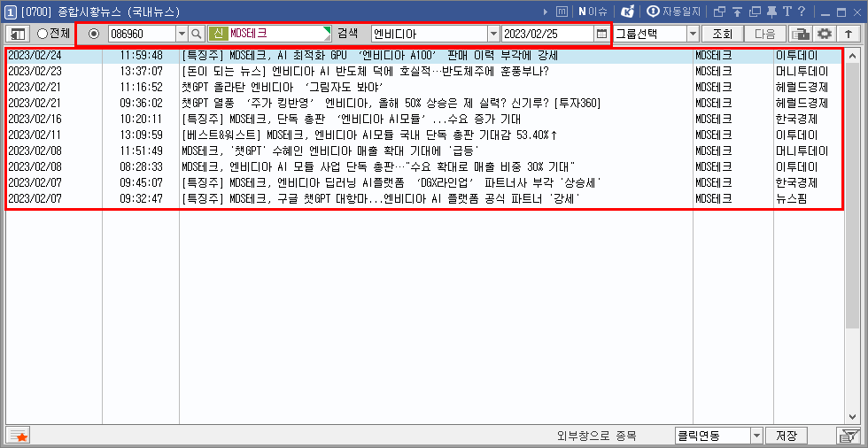Click the 외부창으로 종목 label
868x448 pixels.
(597, 436)
